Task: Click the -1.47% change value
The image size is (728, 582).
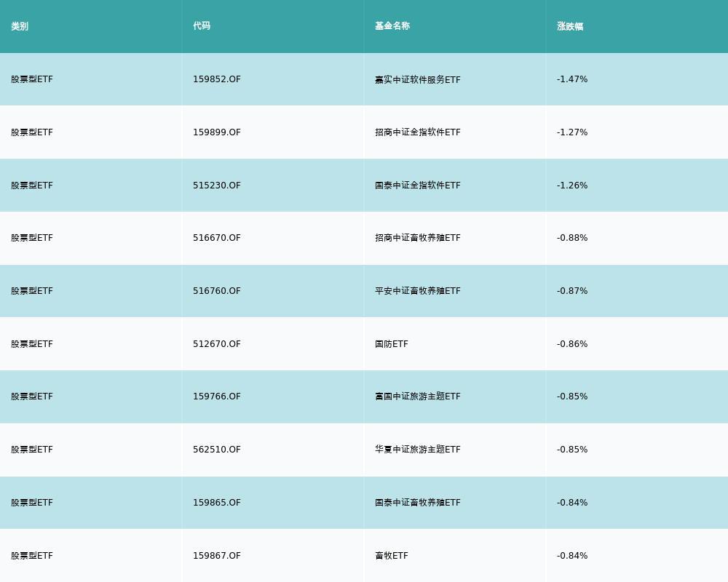Action: tap(572, 79)
